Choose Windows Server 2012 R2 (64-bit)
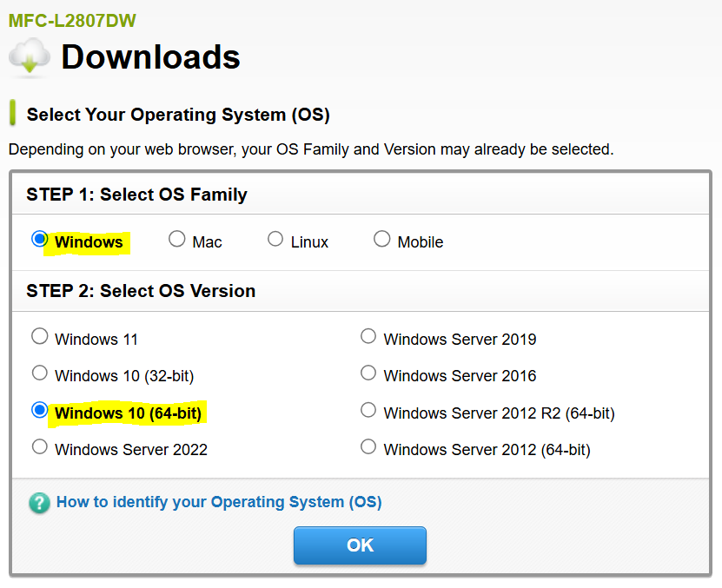Viewport: 722px width, 588px height. 368,410
